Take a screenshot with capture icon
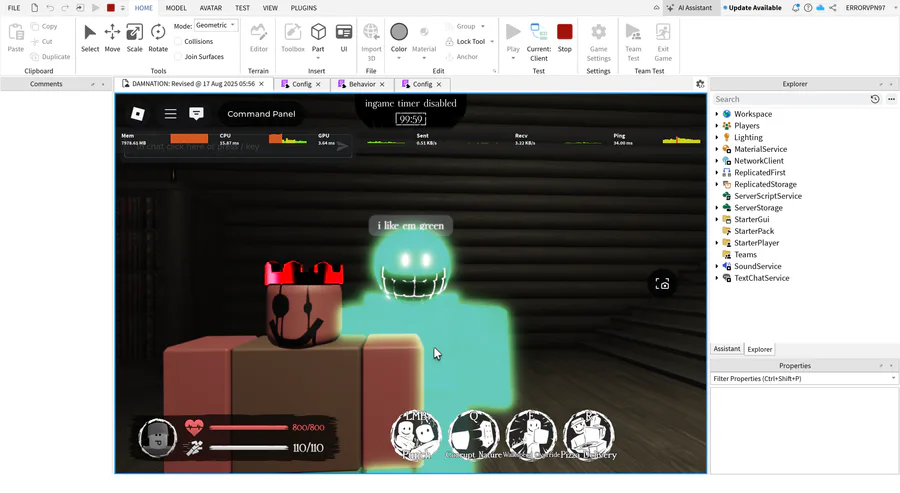Screen dimensions: 900x493 coord(662,284)
